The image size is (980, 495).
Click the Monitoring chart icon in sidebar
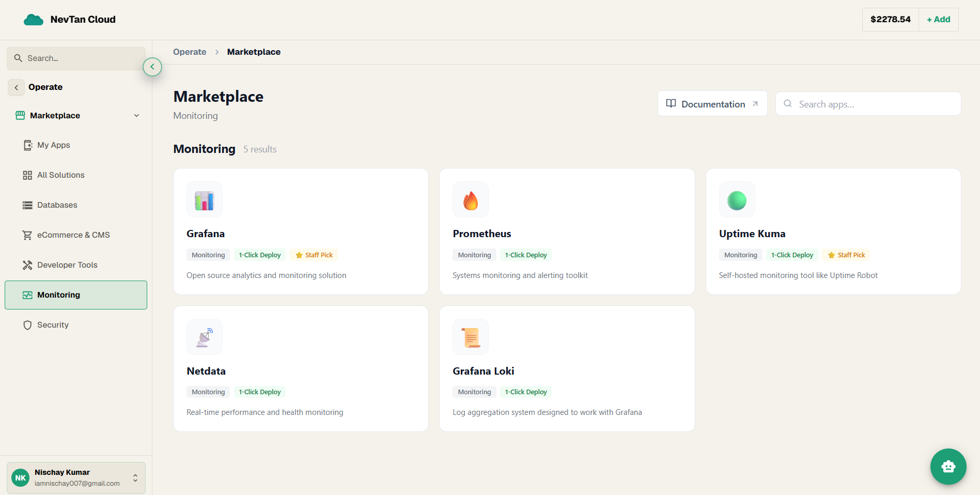[x=27, y=295]
